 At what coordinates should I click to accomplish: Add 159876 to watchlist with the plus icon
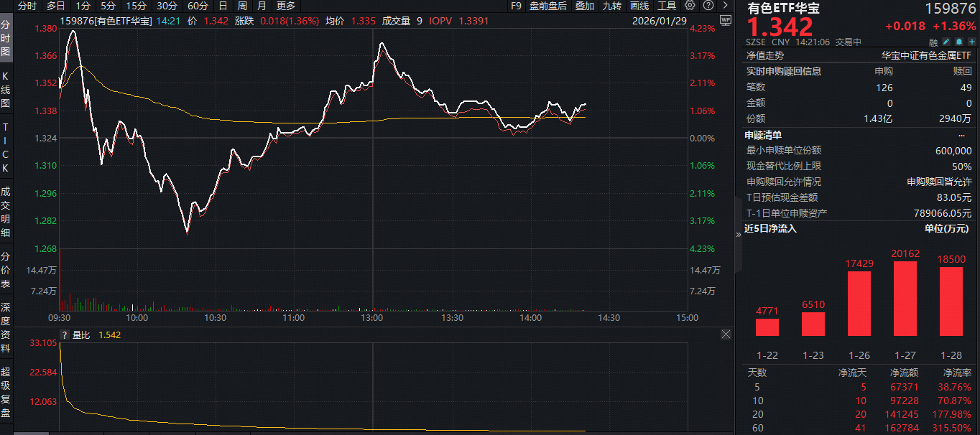pyautogui.click(x=971, y=42)
